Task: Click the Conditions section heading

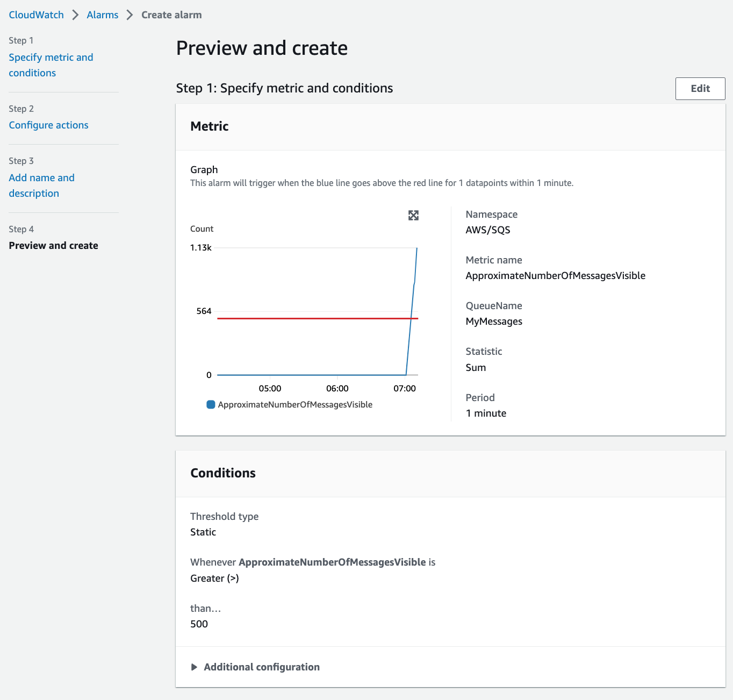Action: 223,473
